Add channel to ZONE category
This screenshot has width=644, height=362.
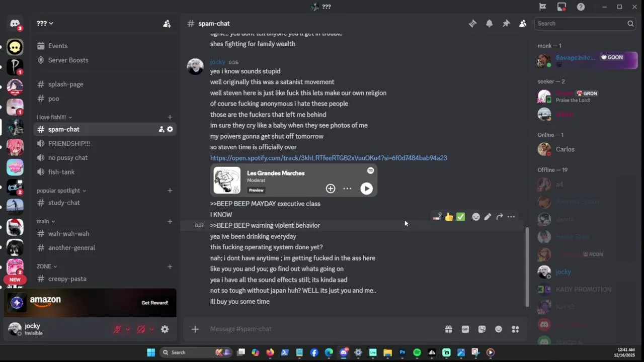170,266
